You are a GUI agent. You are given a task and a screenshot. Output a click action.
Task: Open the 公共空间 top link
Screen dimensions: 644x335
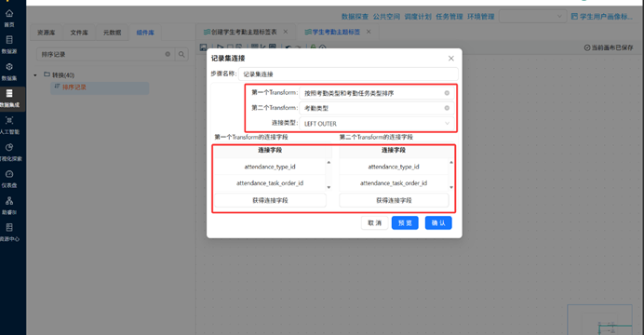[386, 17]
